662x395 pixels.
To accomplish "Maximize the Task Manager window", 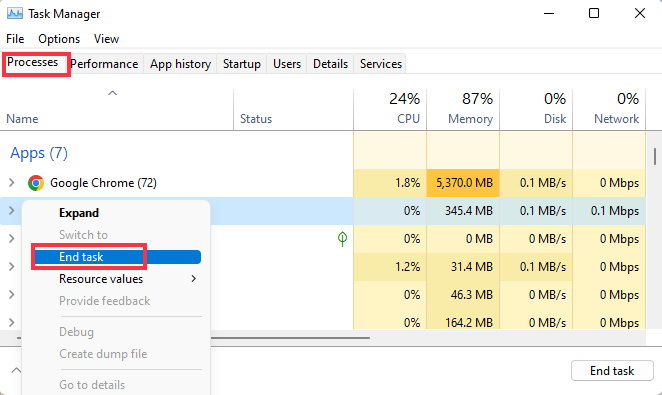I will click(594, 14).
